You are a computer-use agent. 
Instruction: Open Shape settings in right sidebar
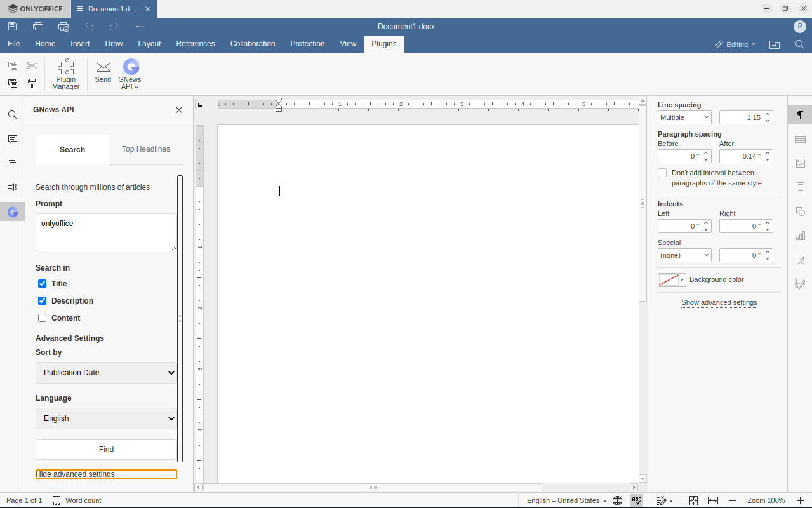800,211
